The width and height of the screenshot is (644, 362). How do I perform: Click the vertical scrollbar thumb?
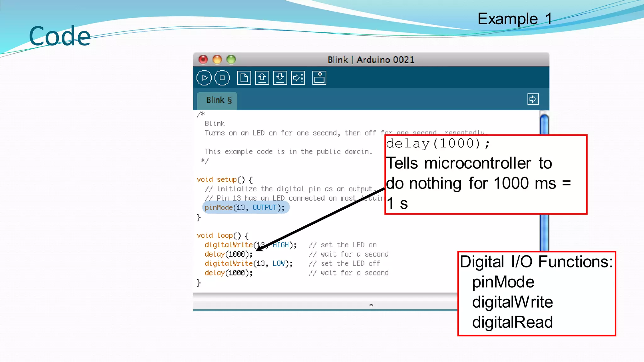[544, 182]
